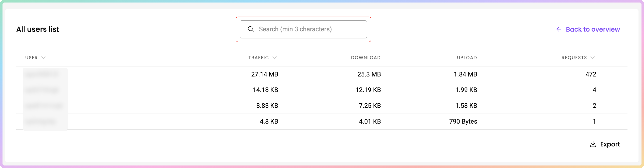Toggle sort chevron next to USER
Image resolution: width=644 pixels, height=168 pixels.
[x=44, y=58]
